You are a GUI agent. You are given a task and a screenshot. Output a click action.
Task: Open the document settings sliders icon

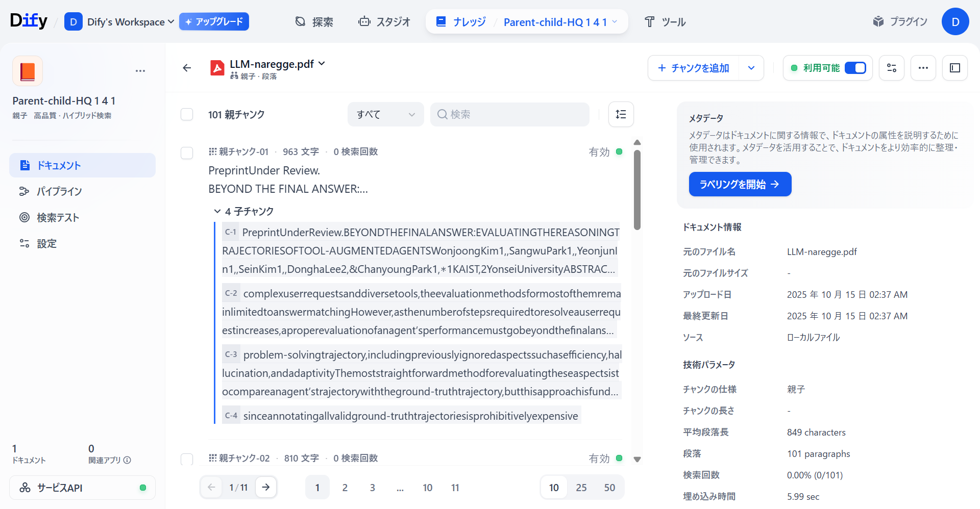(x=891, y=68)
